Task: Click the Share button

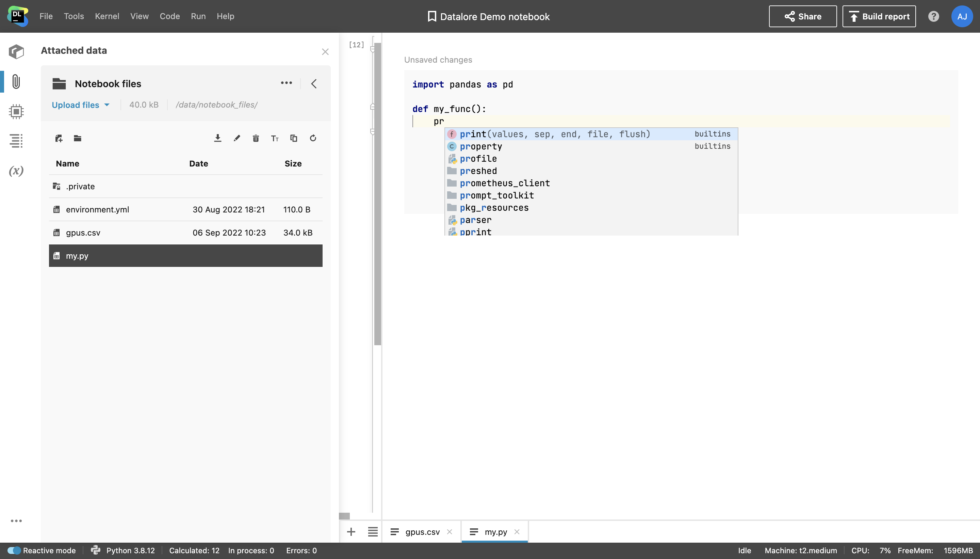Action: pyautogui.click(x=803, y=16)
